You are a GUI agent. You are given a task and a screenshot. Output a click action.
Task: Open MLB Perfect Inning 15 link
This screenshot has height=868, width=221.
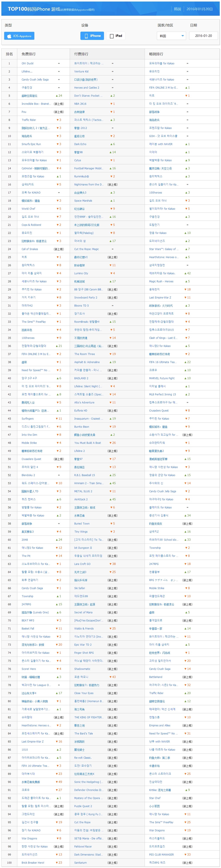pyautogui.click(x=163, y=395)
